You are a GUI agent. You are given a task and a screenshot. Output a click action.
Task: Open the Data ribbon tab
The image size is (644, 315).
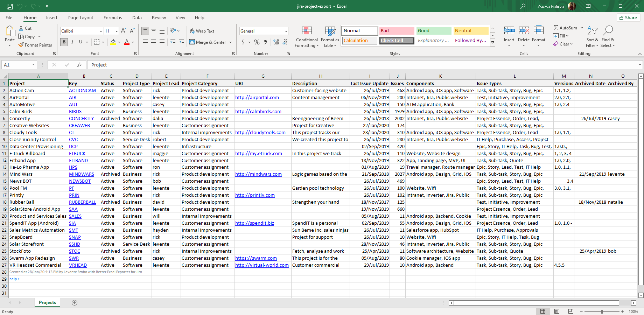click(136, 17)
